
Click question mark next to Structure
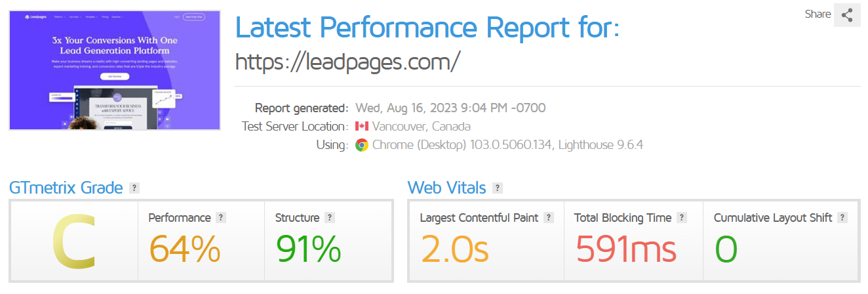[330, 218]
